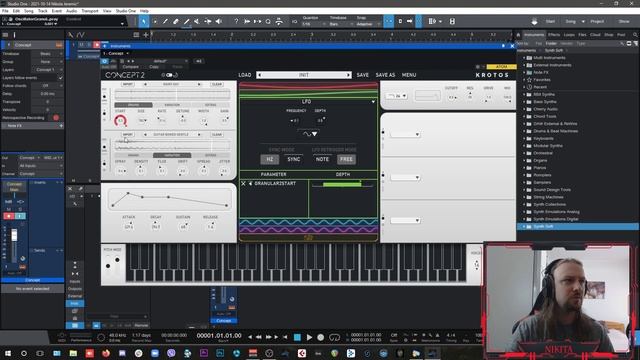Click the red START knob in oscillator one
The image size is (640, 360).
[x=120, y=120]
